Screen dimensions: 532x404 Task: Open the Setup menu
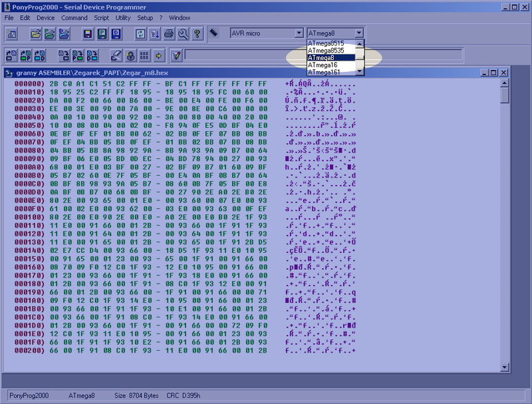[145, 18]
